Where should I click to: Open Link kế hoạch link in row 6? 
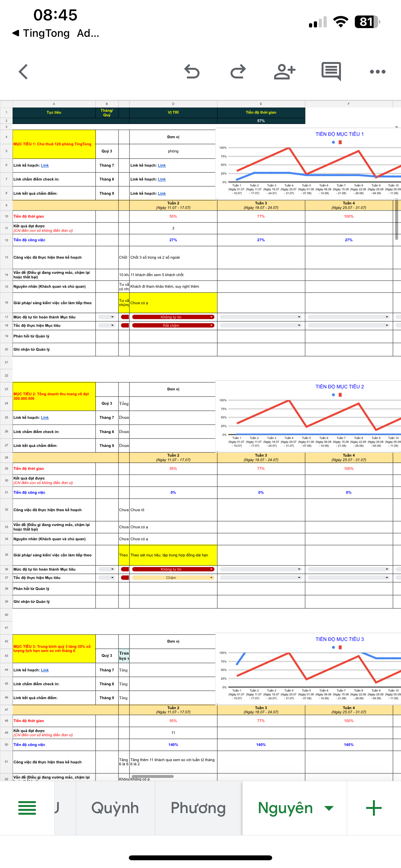coord(45,165)
